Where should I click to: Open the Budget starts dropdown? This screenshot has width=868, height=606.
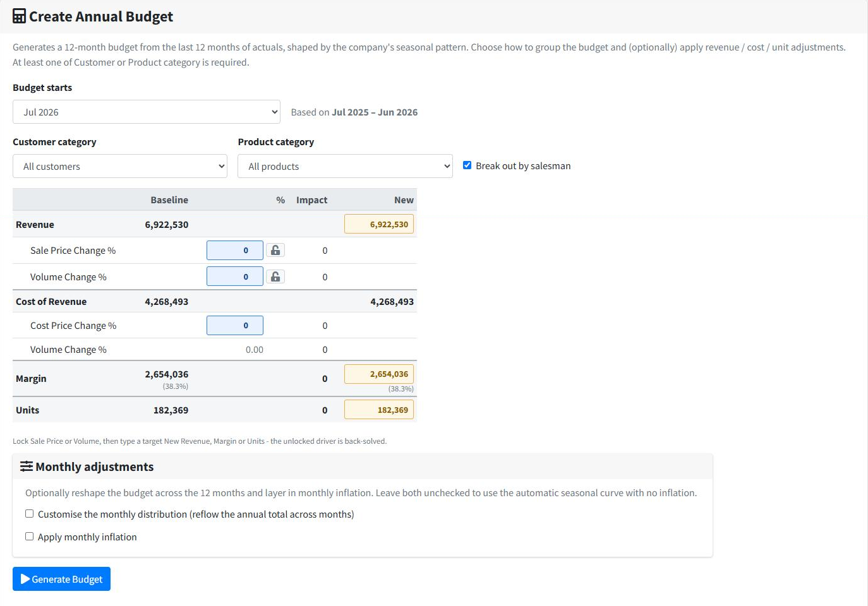(x=146, y=112)
